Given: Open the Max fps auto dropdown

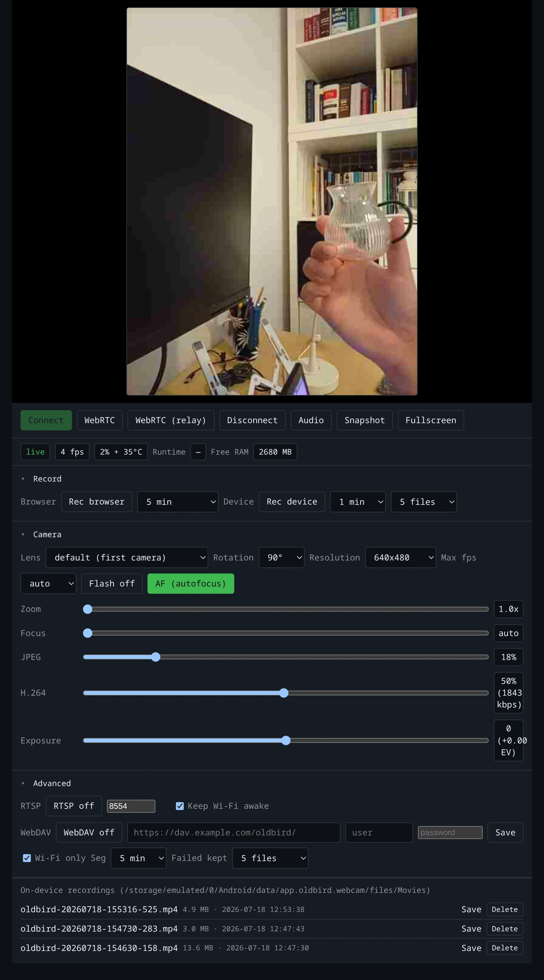Looking at the screenshot, I should 48,583.
